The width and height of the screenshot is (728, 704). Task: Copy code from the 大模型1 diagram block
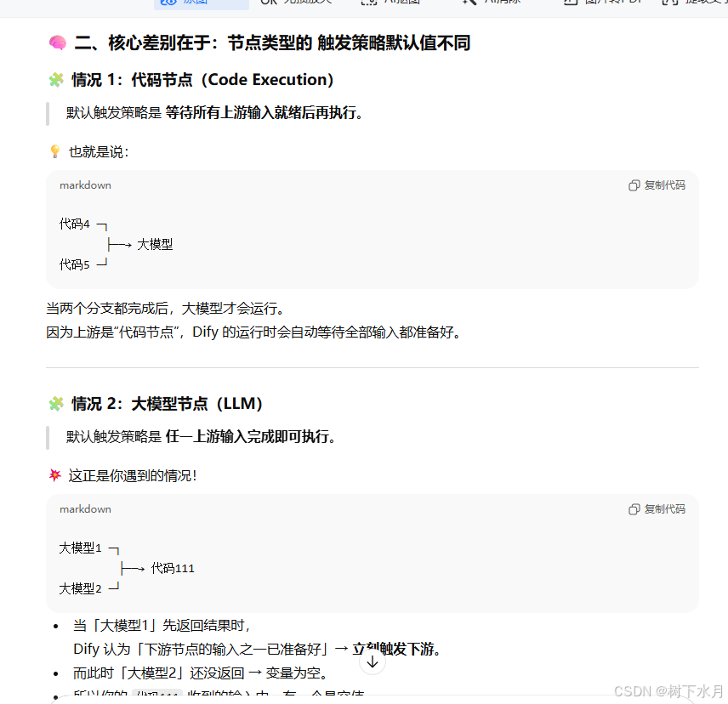coord(657,509)
